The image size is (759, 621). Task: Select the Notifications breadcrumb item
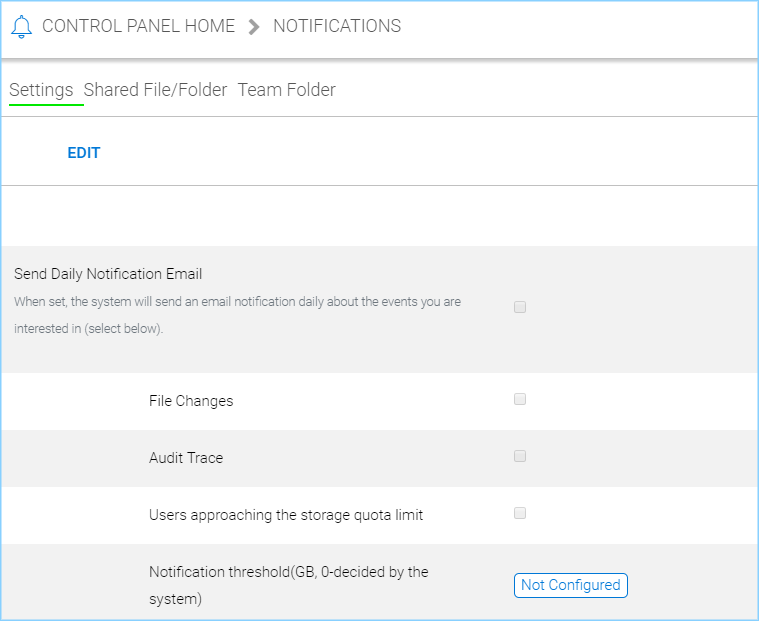click(x=337, y=26)
